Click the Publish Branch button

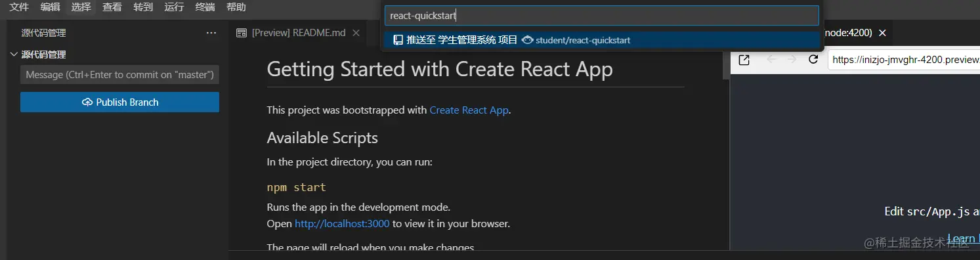tap(119, 102)
